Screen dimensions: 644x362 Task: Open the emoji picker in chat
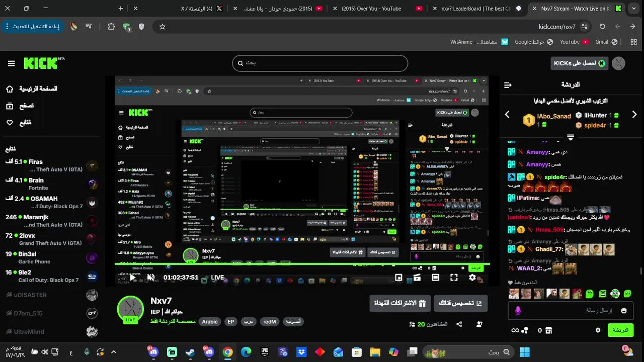click(x=624, y=311)
